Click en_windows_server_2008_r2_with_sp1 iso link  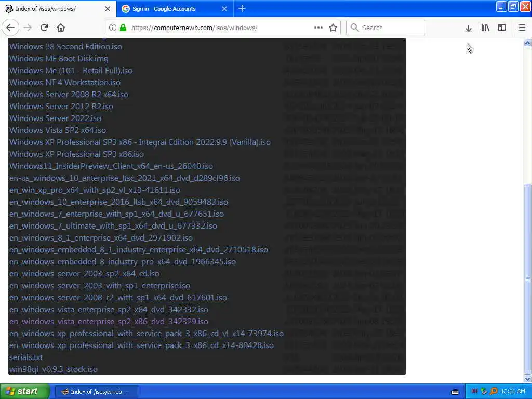point(118,298)
